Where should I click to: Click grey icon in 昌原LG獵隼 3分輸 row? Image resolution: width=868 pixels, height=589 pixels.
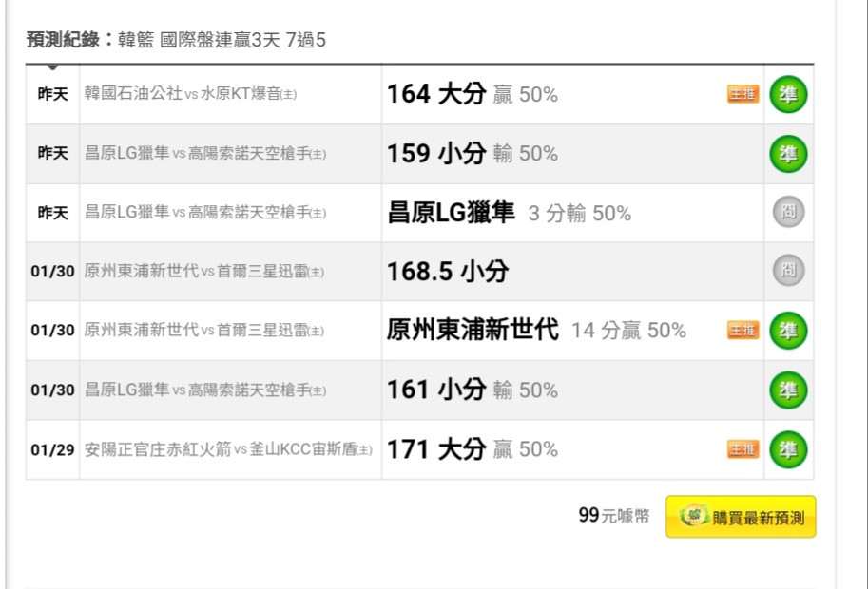(x=788, y=213)
